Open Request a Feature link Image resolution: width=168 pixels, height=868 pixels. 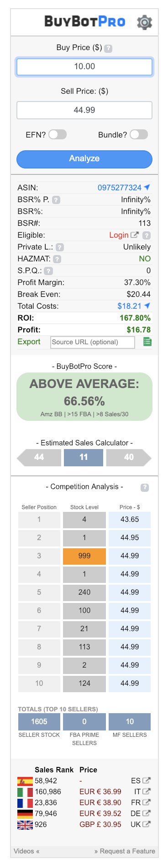click(x=125, y=851)
